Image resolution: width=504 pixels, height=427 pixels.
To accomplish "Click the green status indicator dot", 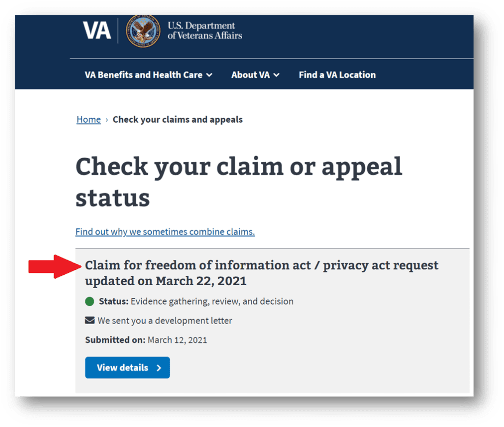I will (90, 301).
